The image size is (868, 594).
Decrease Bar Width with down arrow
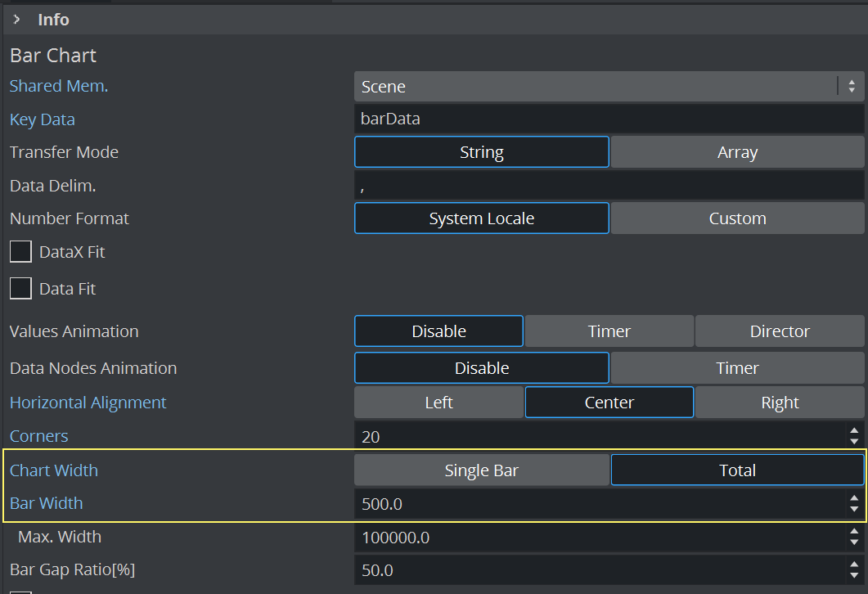(854, 510)
